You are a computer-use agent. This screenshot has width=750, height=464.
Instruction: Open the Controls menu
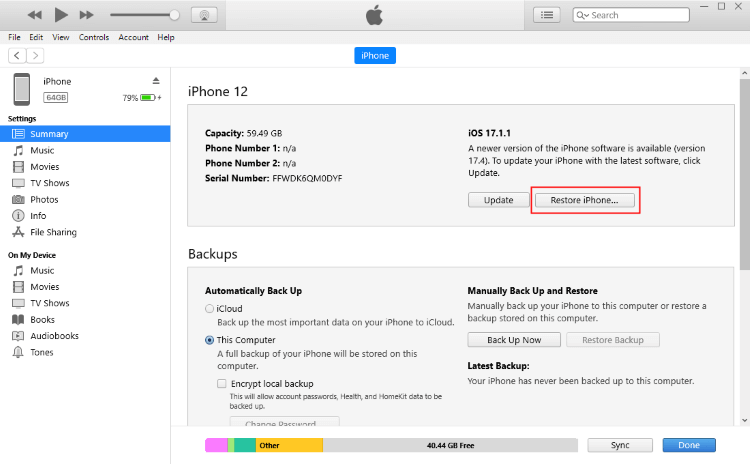[94, 37]
